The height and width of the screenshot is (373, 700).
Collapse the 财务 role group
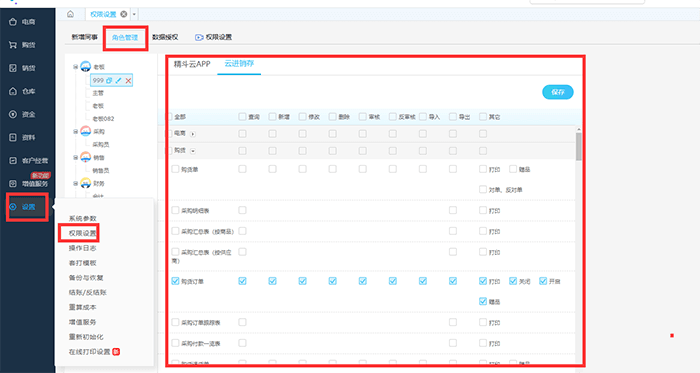click(75, 183)
